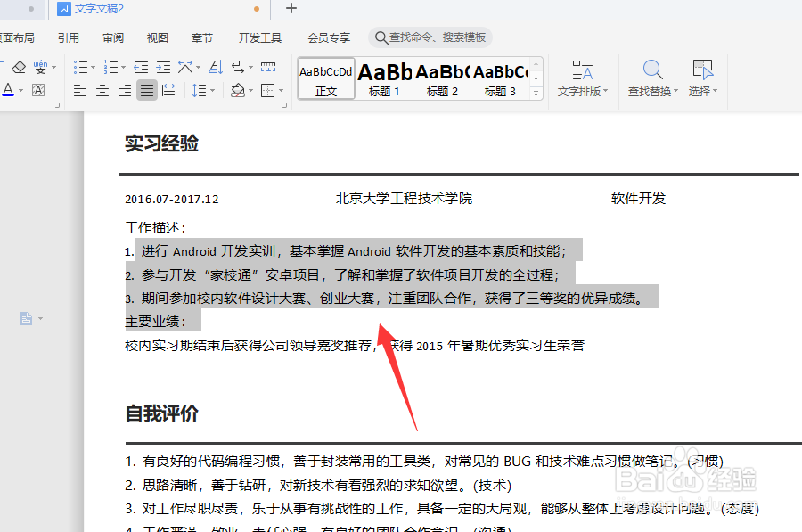802x532 pixels.
Task: Open the 开发工具 tab
Action: coord(260,37)
